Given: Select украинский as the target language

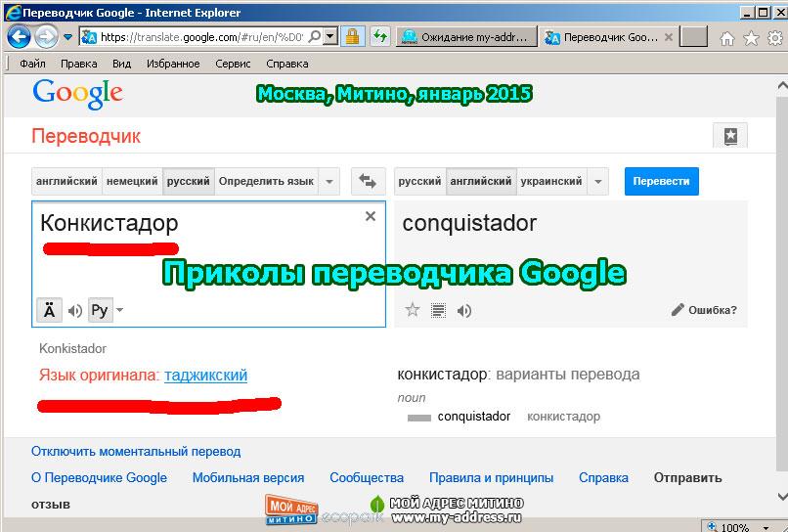Looking at the screenshot, I should click(551, 181).
